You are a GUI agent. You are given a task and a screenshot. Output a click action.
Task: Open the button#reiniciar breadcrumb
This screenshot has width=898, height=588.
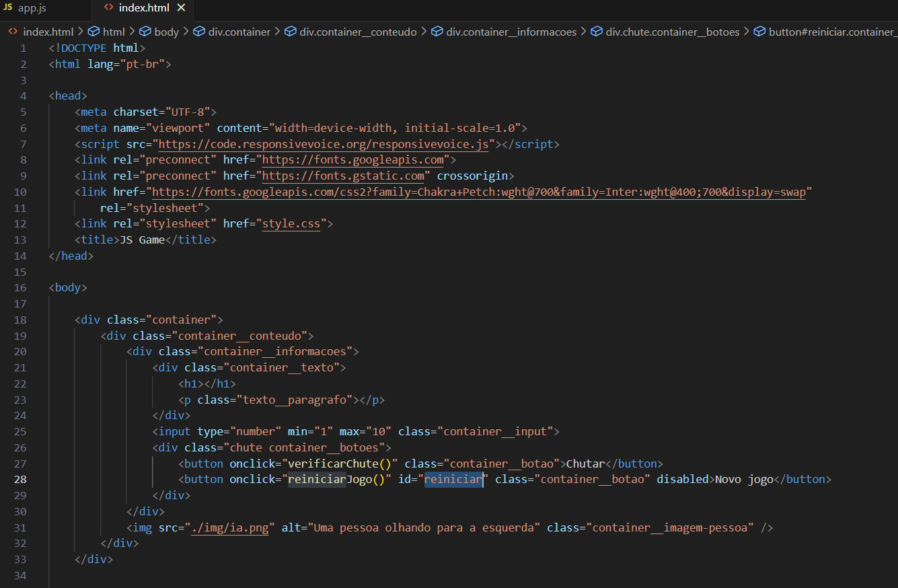833,32
